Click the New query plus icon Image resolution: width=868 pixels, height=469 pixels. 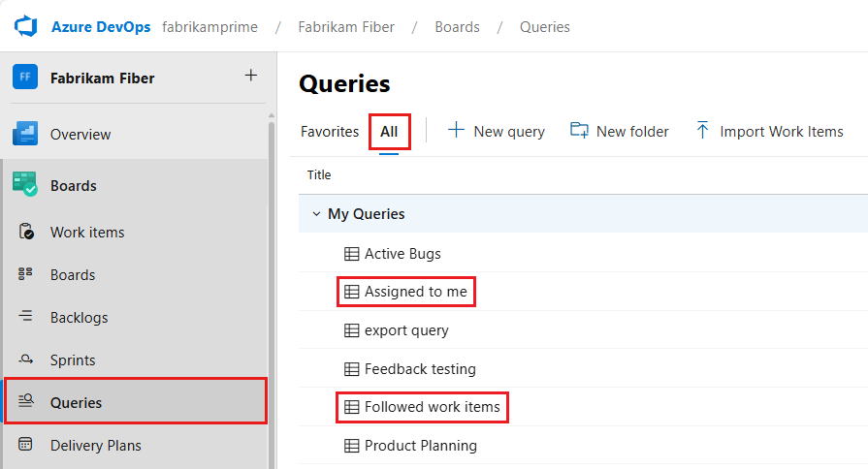click(456, 130)
